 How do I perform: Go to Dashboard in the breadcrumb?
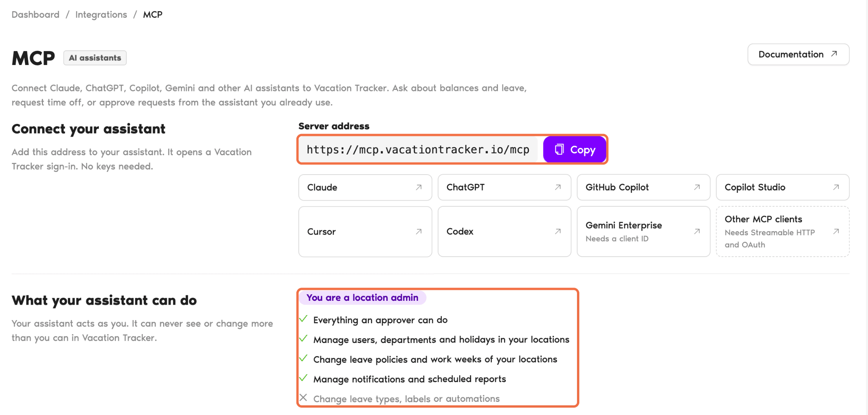[35, 15]
